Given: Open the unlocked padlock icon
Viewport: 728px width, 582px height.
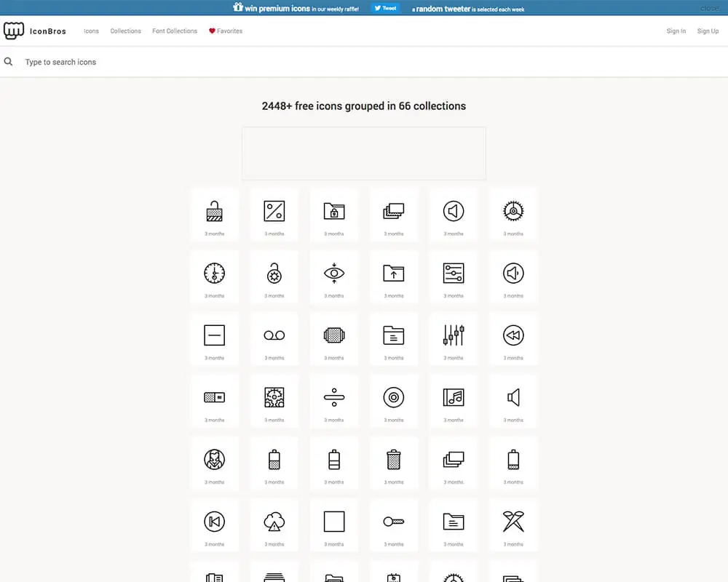Looking at the screenshot, I should tap(215, 211).
